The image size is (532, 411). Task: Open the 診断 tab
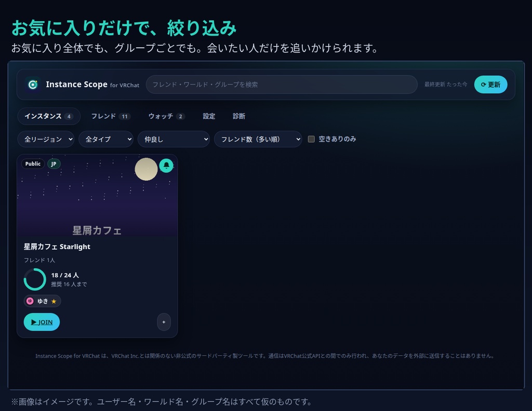pyautogui.click(x=239, y=116)
